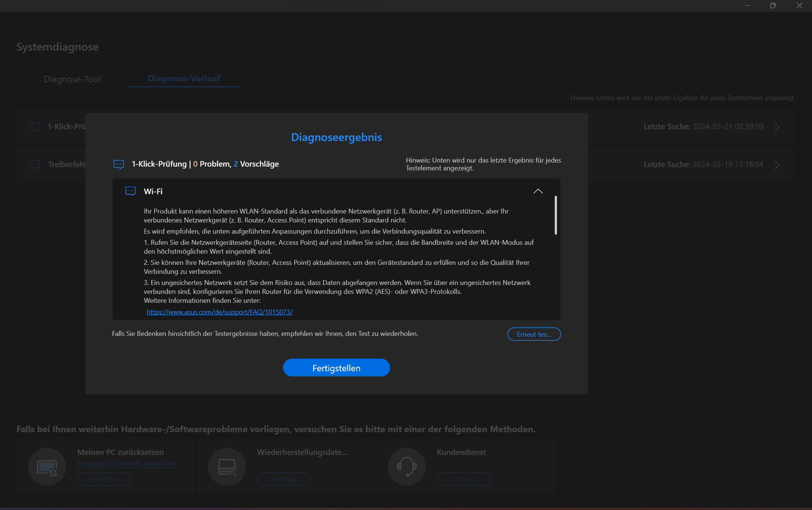
Task: Click the Wi-Fi details scrollbar
Action: pyautogui.click(x=555, y=215)
